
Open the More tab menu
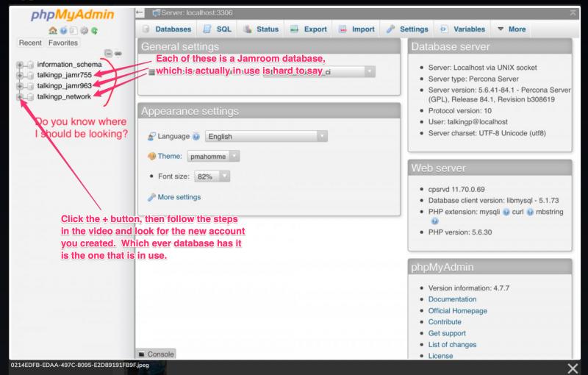tap(512, 29)
